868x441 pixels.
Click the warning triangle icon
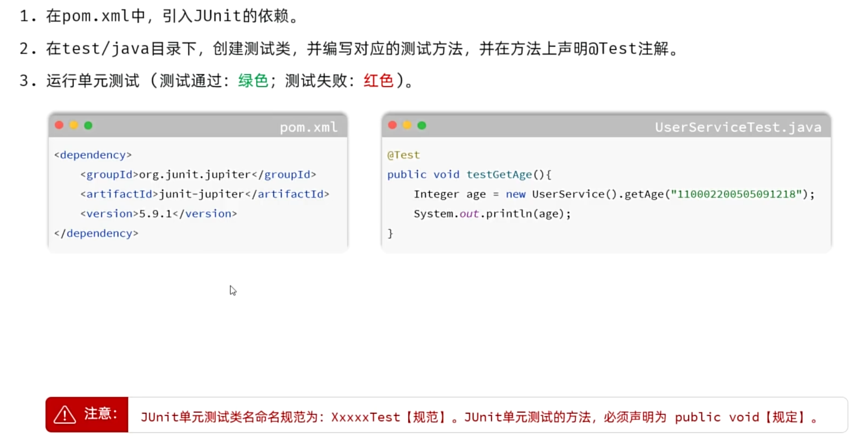coord(65,415)
